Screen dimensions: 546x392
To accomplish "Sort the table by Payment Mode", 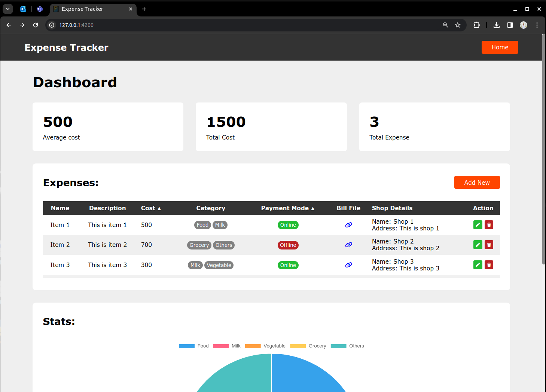I will [288, 208].
